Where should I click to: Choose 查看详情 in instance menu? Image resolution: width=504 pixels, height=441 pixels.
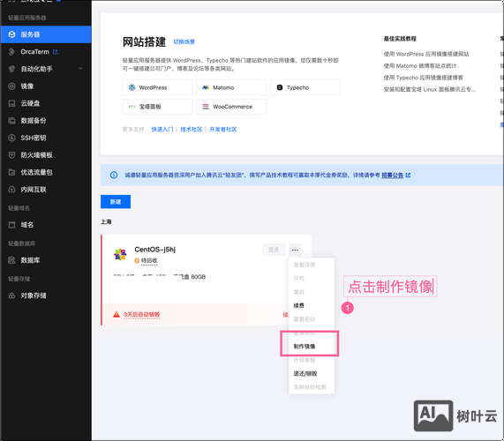(x=304, y=265)
